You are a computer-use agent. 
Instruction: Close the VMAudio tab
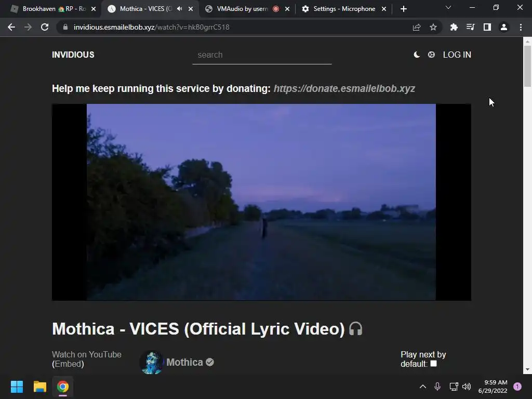[287, 9]
